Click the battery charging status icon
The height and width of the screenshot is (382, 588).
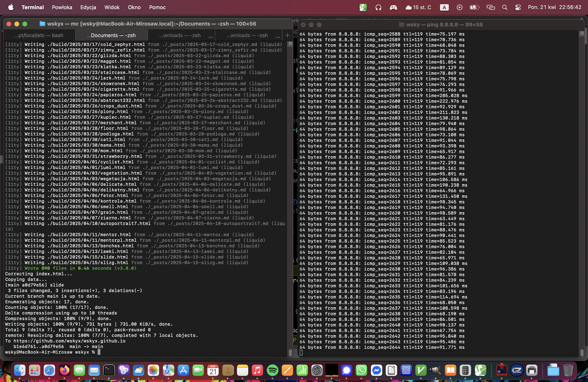(x=474, y=7)
